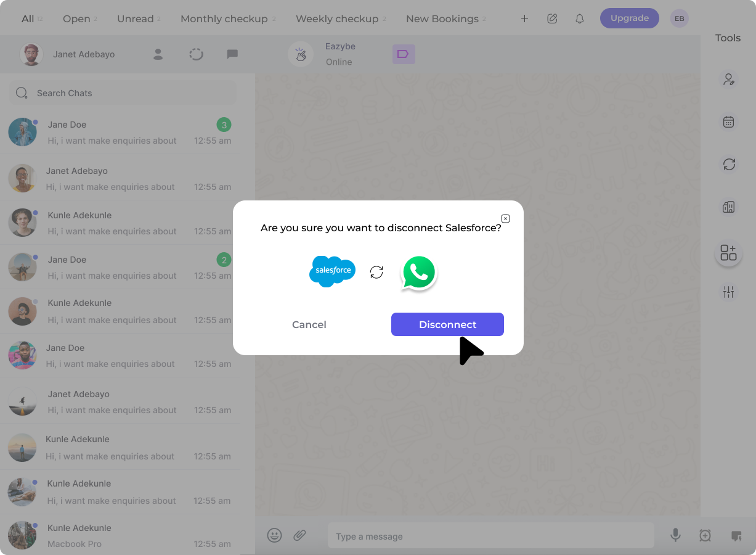Open the EB account avatar

point(679,18)
